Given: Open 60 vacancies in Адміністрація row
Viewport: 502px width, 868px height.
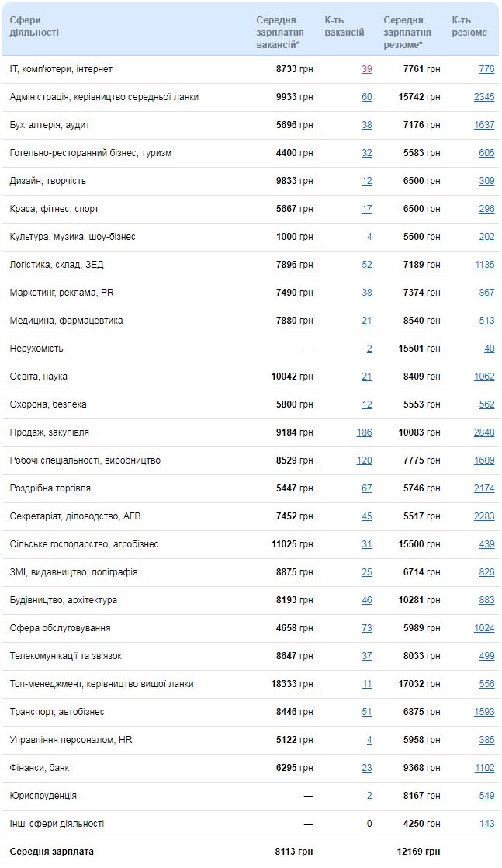Looking at the screenshot, I should (x=367, y=97).
